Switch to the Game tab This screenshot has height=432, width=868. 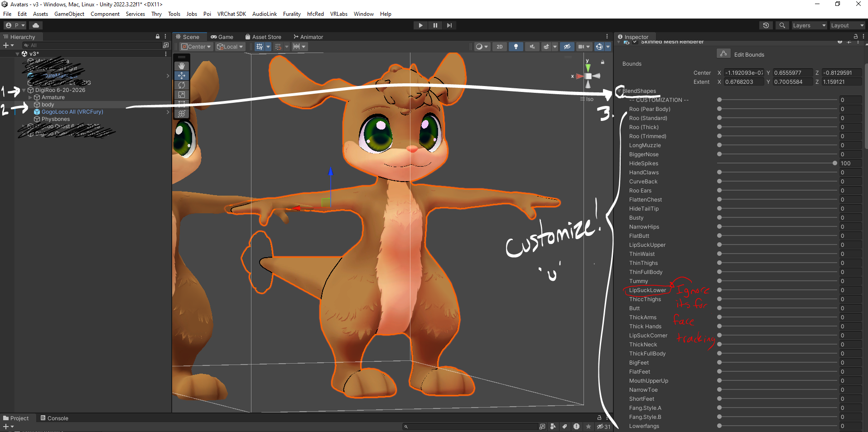tap(222, 37)
